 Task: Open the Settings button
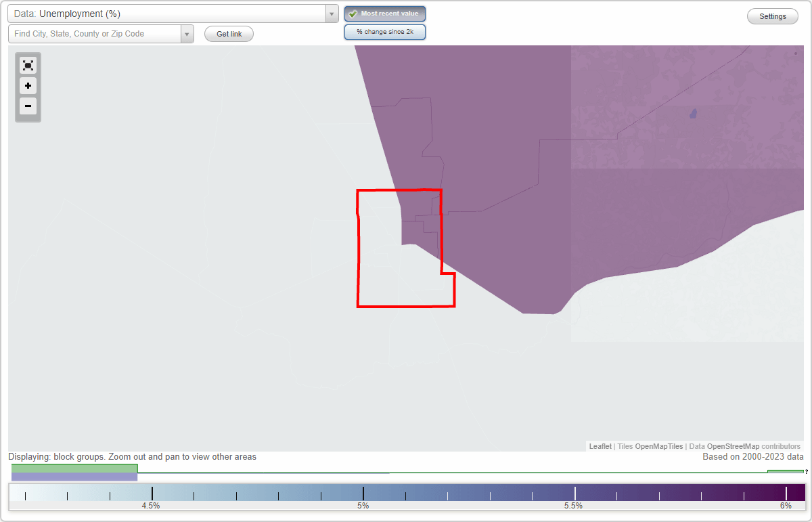(x=773, y=17)
